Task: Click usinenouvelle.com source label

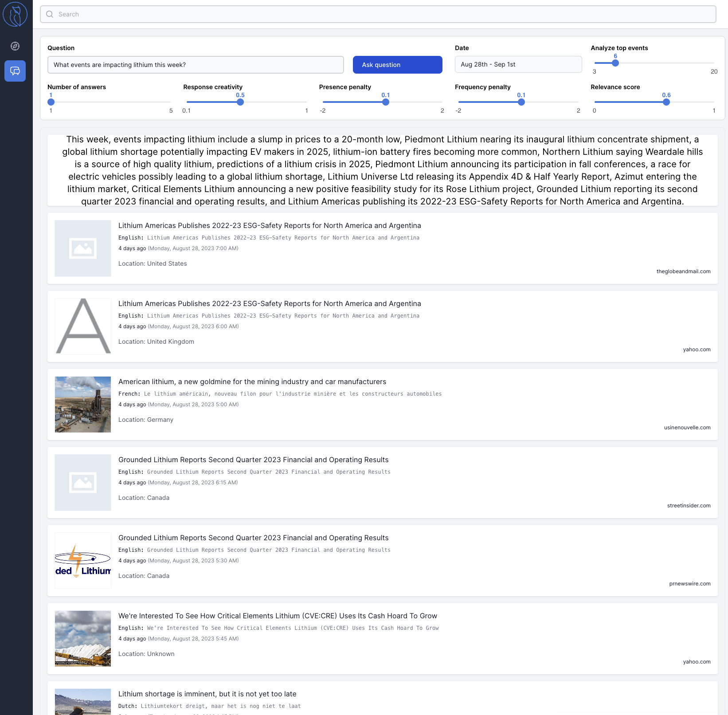Action: (x=687, y=428)
